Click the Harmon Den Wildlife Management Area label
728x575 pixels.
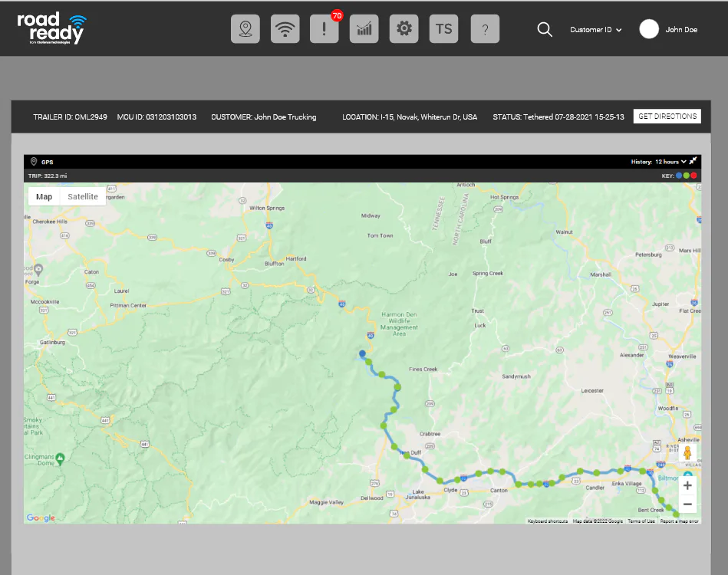click(399, 324)
